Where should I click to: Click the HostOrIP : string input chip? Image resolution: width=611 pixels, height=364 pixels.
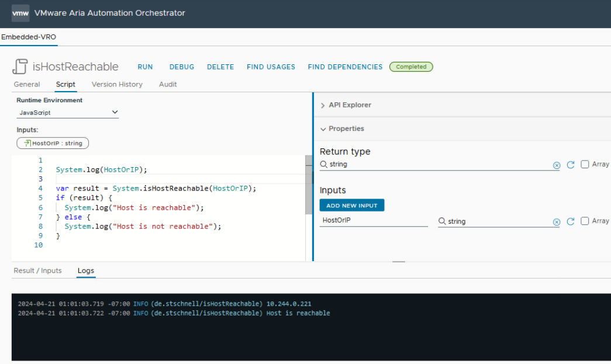tap(53, 143)
